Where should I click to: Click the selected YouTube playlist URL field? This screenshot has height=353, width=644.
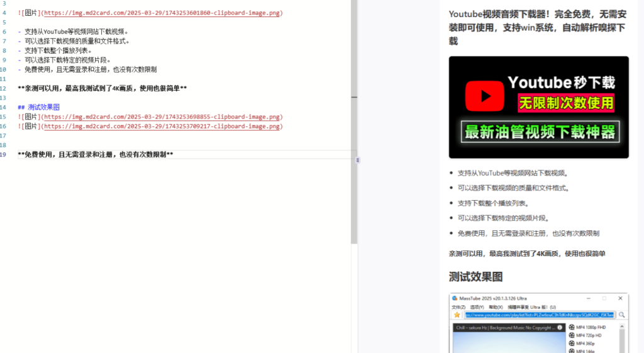coord(540,315)
